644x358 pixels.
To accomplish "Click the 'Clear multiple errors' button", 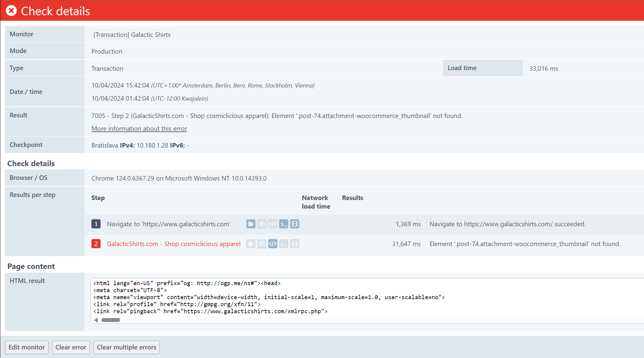I will [x=127, y=347].
